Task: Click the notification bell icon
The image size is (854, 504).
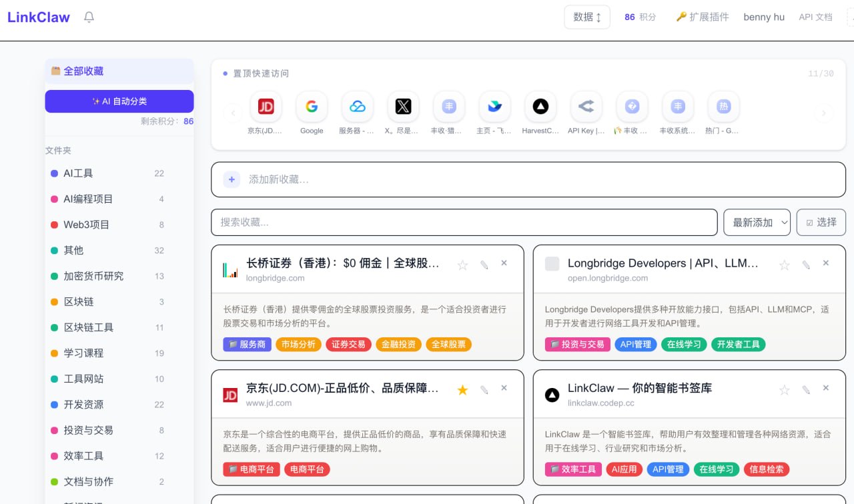Action: coord(89,17)
